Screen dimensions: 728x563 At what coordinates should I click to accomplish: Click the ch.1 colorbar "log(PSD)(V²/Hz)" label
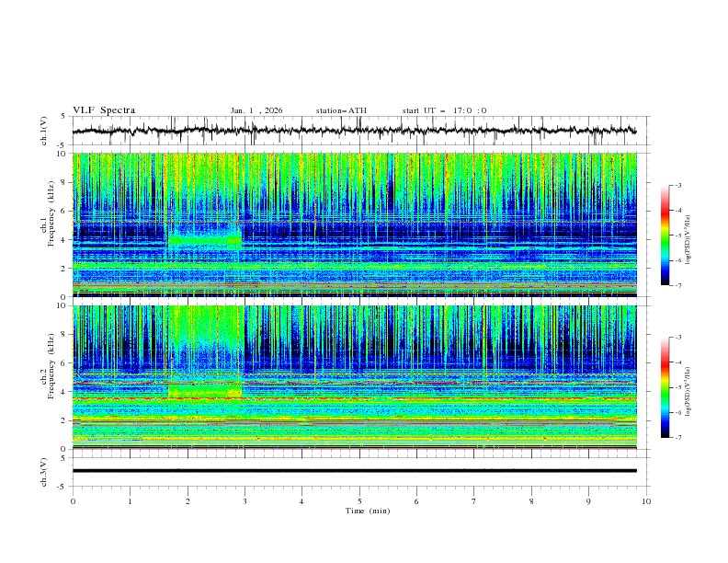click(x=688, y=240)
